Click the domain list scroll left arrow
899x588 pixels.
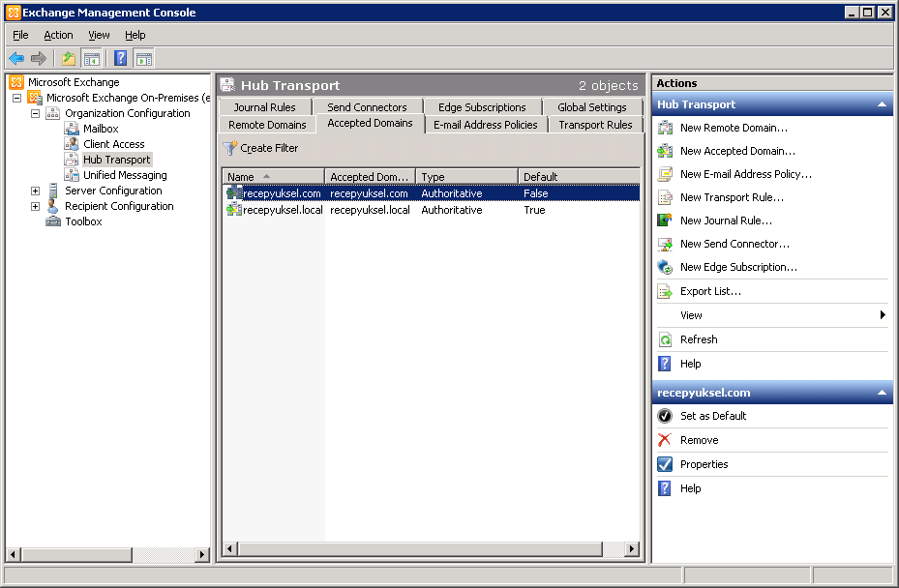click(x=230, y=549)
